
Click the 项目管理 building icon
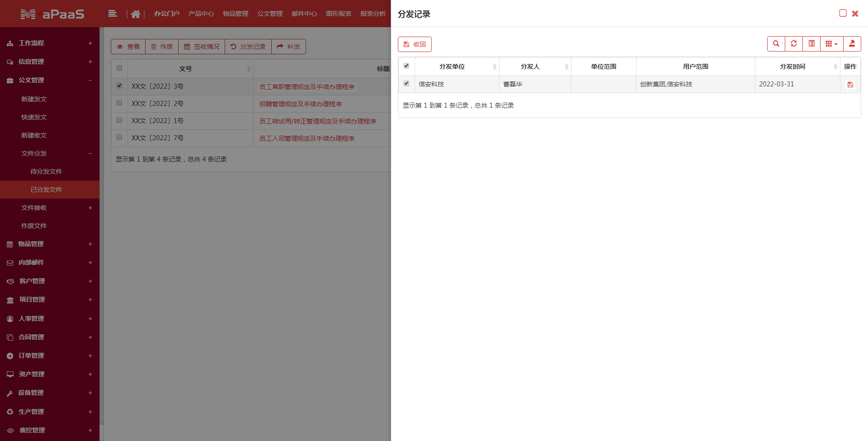pyautogui.click(x=10, y=300)
